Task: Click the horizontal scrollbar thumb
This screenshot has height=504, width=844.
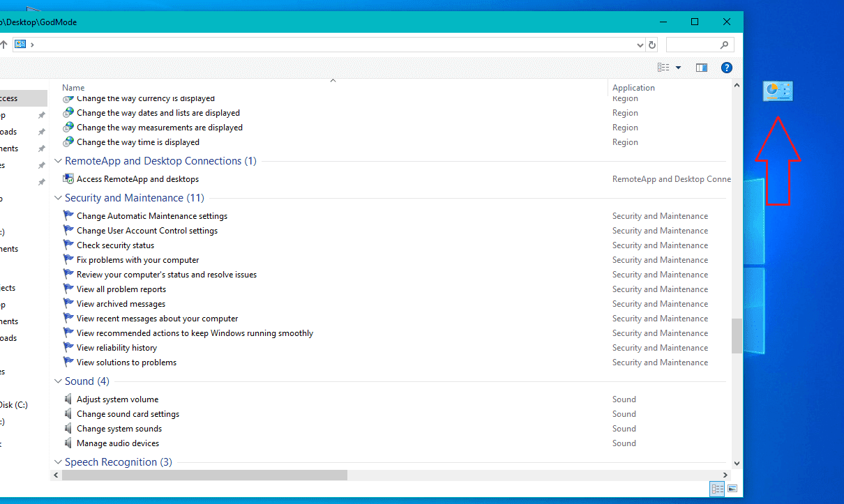Action: coord(204,475)
